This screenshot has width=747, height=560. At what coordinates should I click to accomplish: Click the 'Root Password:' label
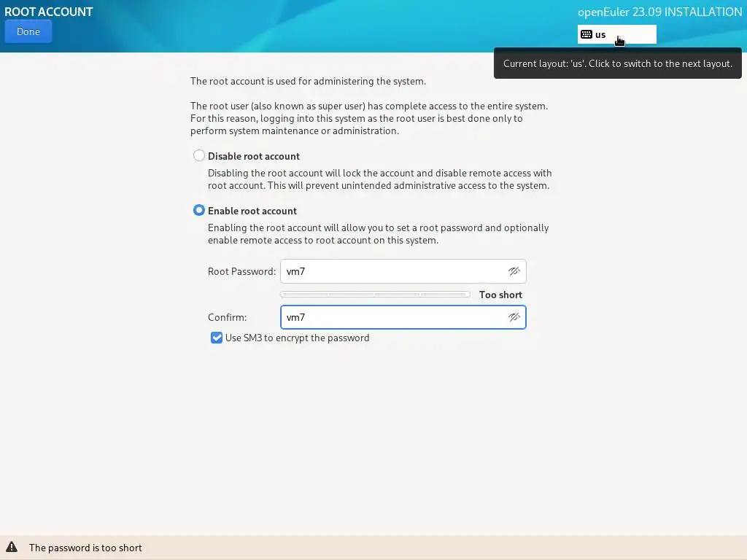242,271
